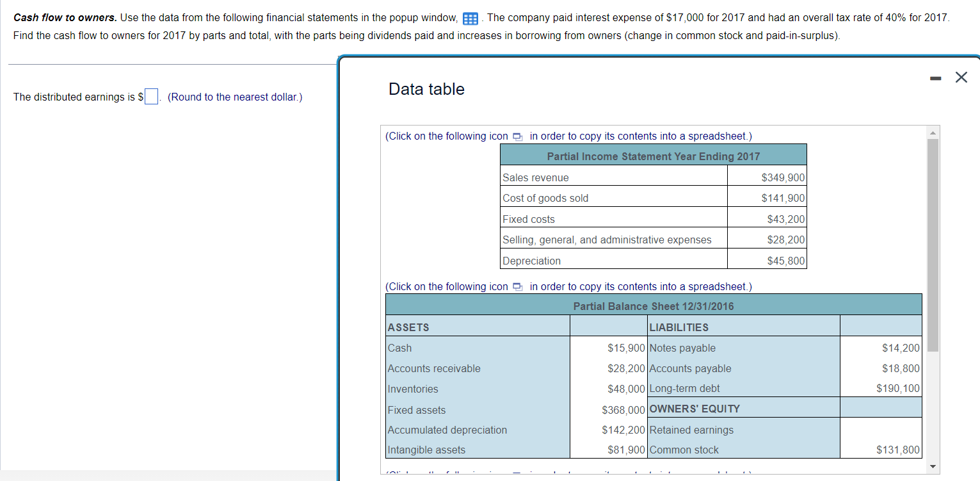Select the $14,200 notes payable value
The width and height of the screenshot is (980, 481).
(901, 348)
